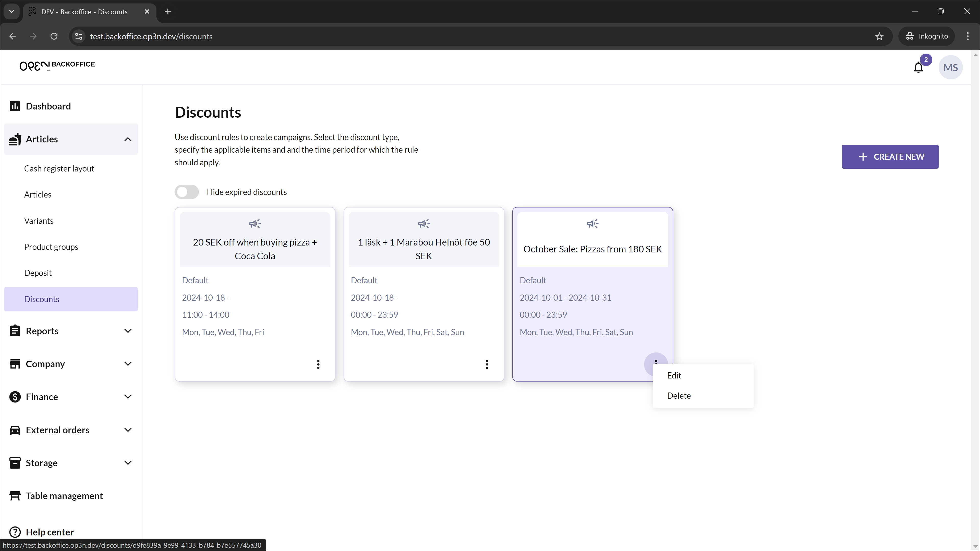Bookmark this page with star icon
Screen dimensions: 980x551
[879, 36]
